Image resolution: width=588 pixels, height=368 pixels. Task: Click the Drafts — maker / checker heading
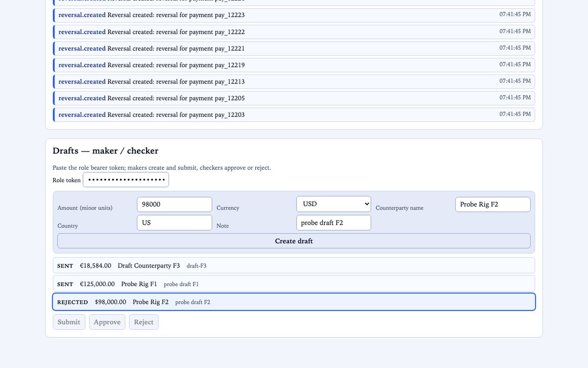point(105,151)
